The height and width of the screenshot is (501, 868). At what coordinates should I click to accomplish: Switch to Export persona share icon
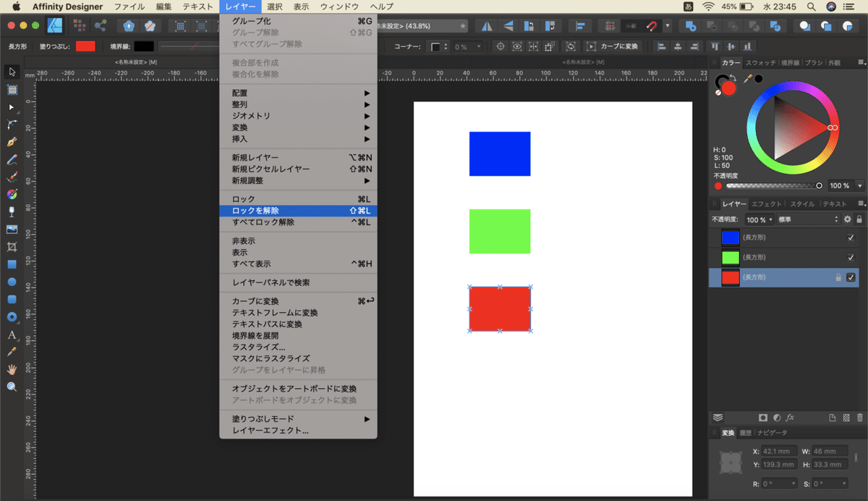[x=100, y=25]
